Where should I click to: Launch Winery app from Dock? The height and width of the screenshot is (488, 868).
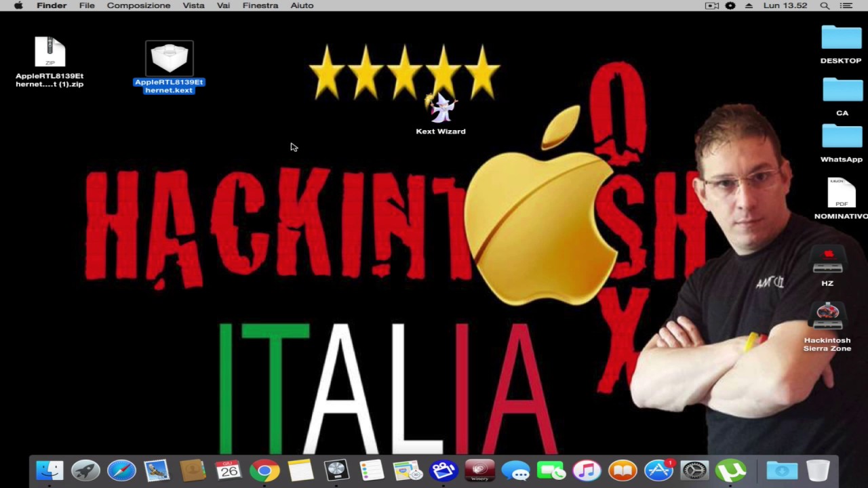coord(479,470)
